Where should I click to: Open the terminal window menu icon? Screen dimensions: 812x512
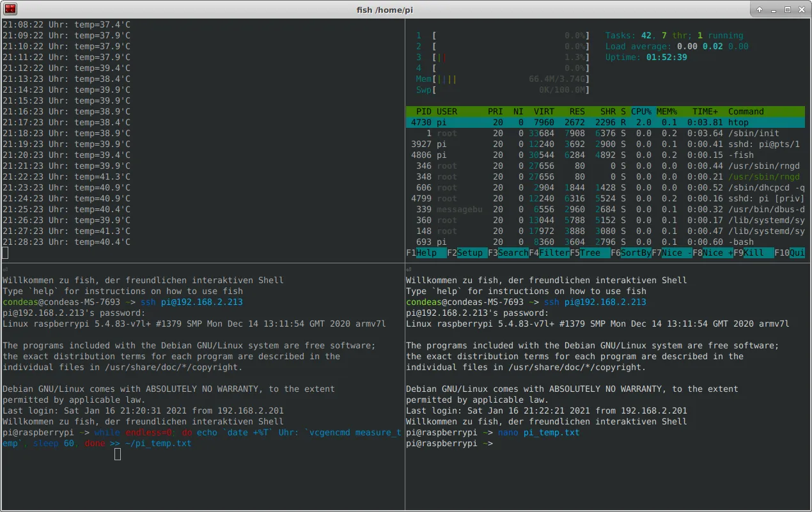point(10,9)
